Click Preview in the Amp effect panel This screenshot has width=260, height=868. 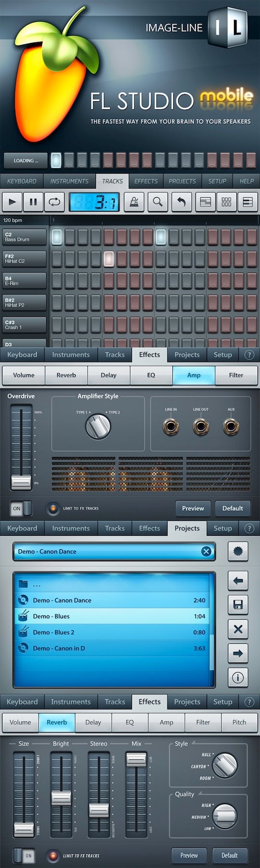(x=193, y=508)
